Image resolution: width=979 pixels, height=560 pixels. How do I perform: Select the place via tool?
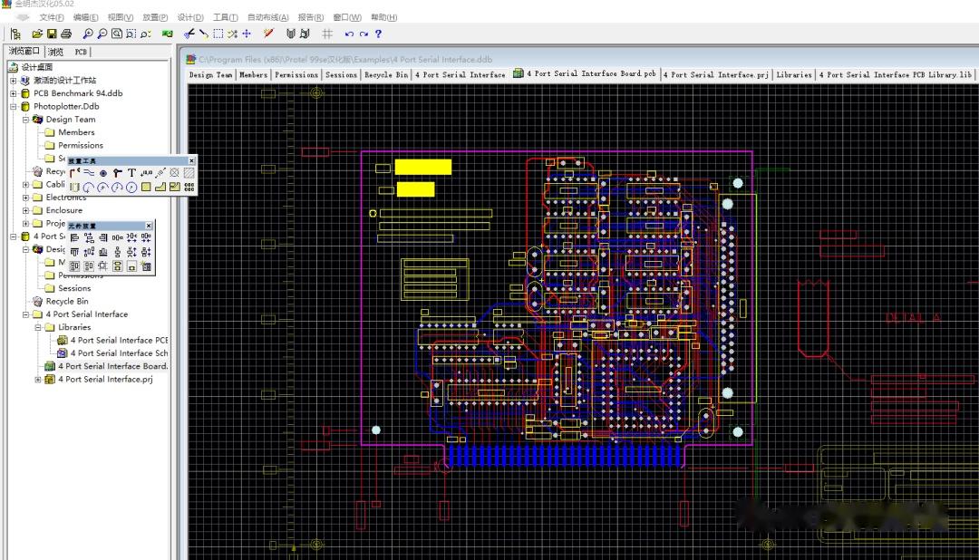click(117, 173)
